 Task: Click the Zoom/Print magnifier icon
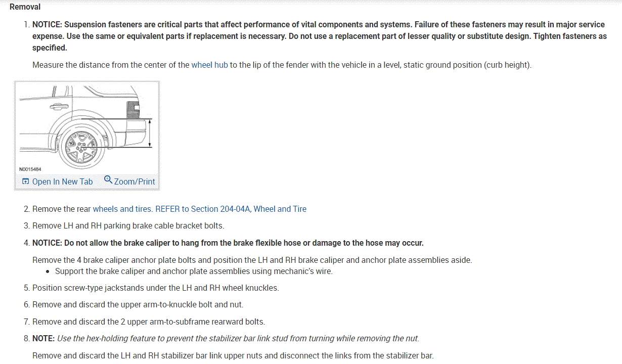tap(108, 180)
